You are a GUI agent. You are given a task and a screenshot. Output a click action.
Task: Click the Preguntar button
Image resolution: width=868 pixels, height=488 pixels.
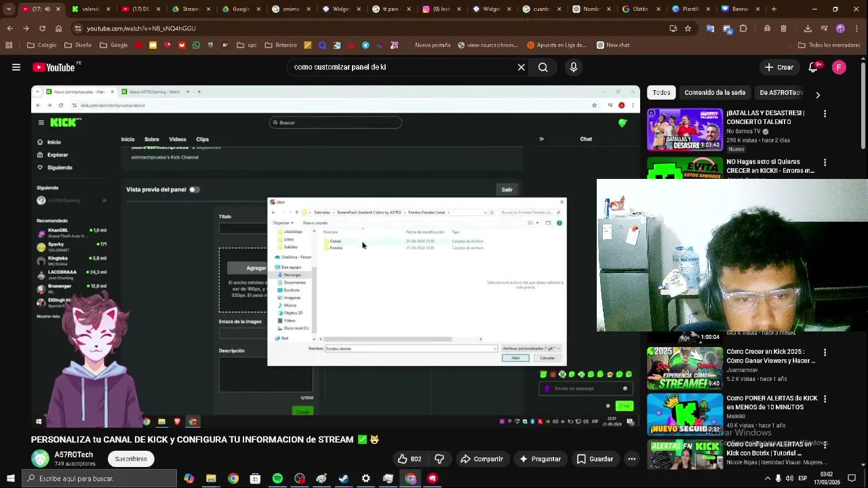click(540, 459)
